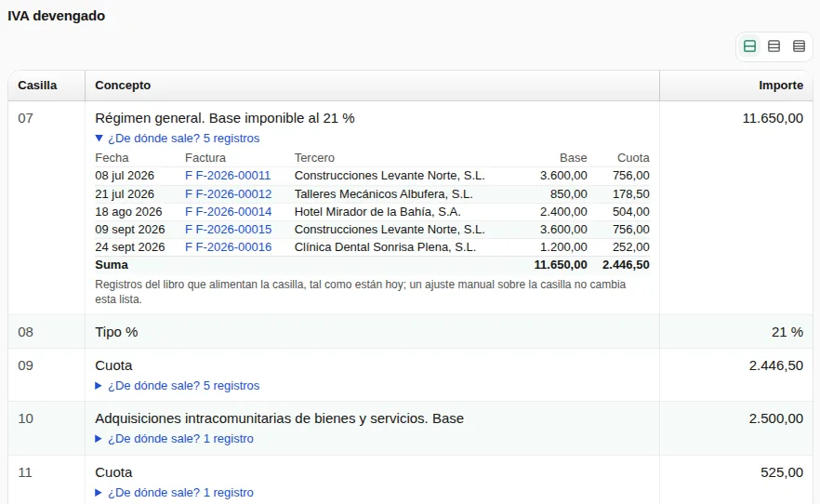Collapse the casilla 07 records breakdown
Viewport: 820px width, 504px height.
click(x=178, y=138)
